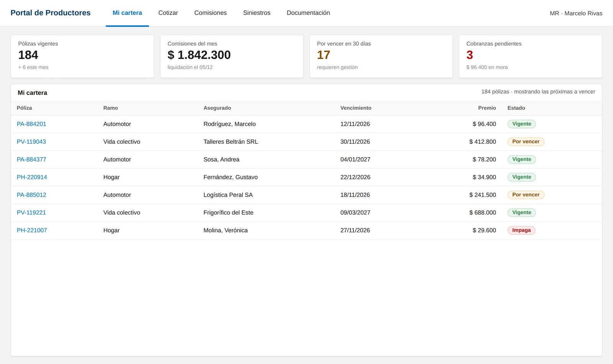
Task: Click the expiry date 27/11/2026
Action: coord(355,230)
